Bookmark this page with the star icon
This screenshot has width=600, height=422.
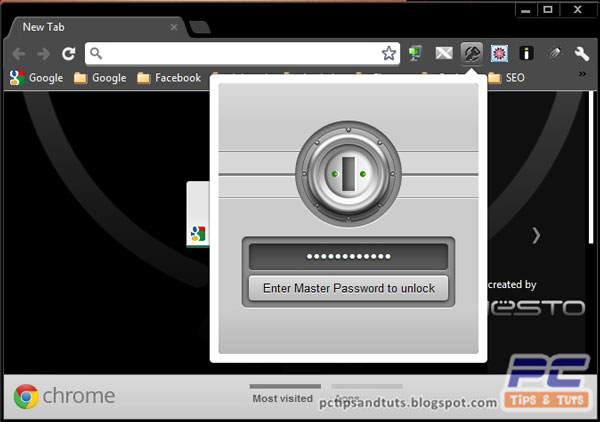tap(388, 53)
